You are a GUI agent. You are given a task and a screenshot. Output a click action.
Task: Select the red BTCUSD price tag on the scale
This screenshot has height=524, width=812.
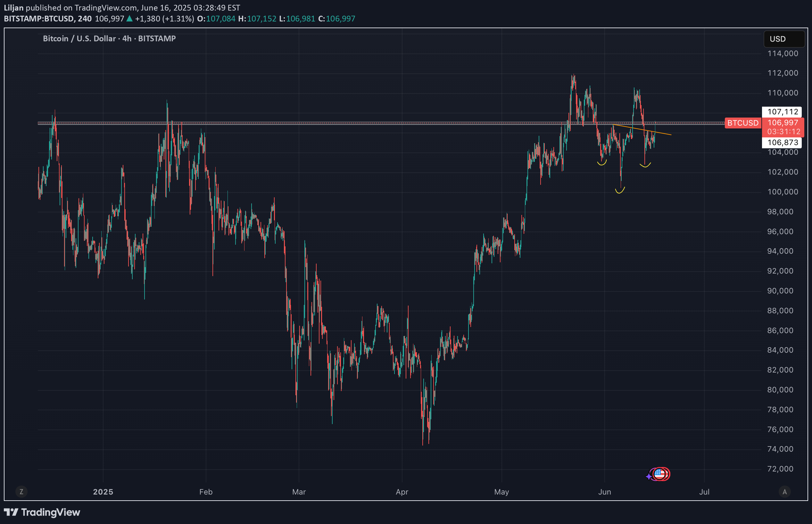coord(743,123)
